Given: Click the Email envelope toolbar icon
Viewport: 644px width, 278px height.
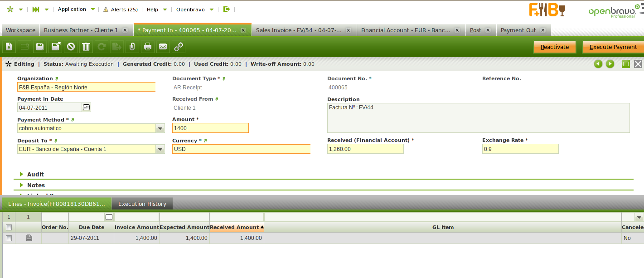Looking at the screenshot, I should pos(163,46).
